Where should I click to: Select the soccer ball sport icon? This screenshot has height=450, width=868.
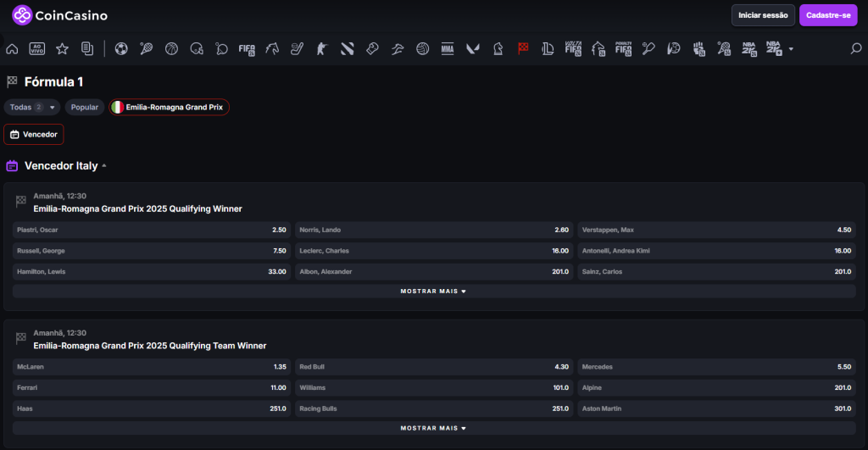point(120,48)
